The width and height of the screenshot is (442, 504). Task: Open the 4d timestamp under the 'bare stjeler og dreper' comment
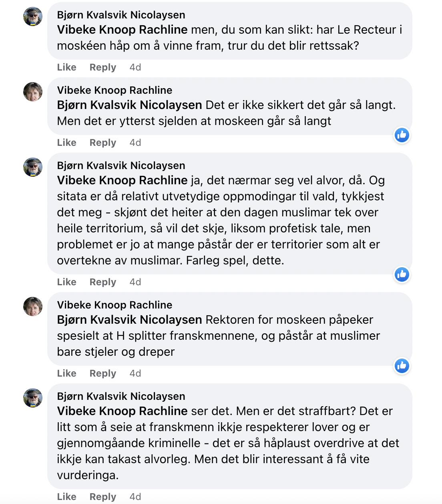(135, 373)
